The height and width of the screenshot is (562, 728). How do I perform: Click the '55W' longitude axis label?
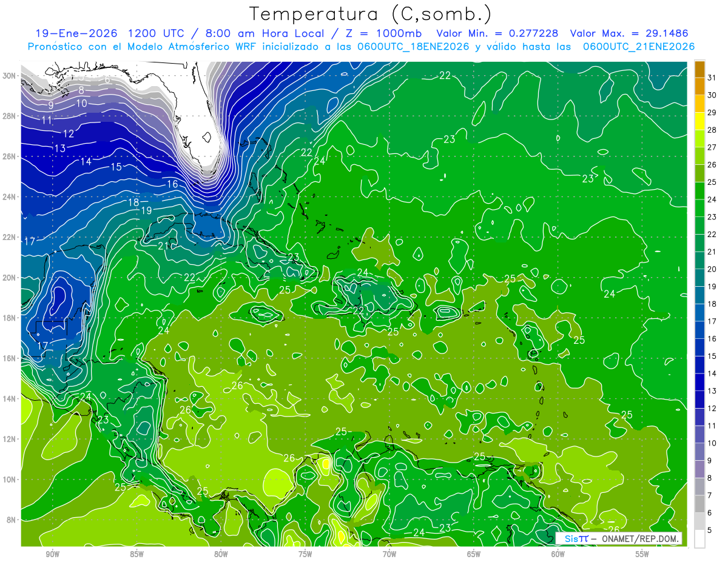tap(642, 554)
